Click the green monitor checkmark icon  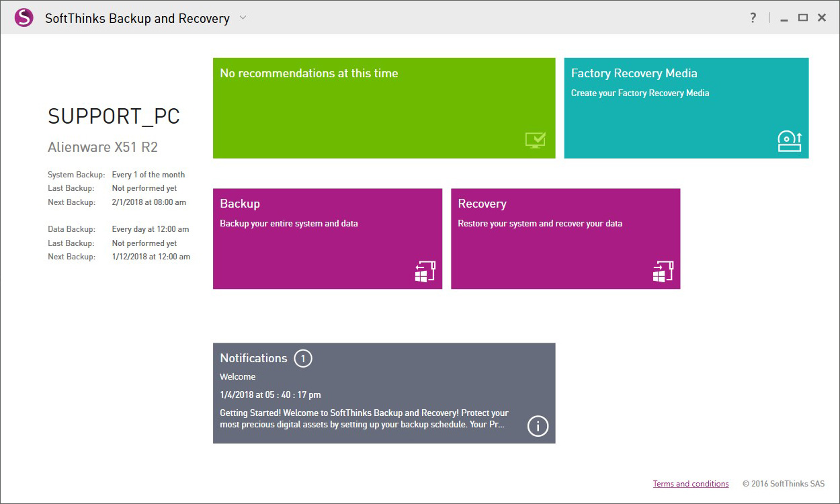pos(535,140)
